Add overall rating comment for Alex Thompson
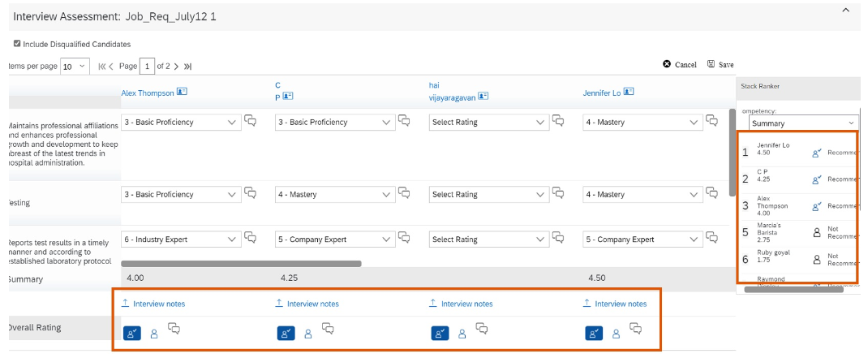The height and width of the screenshot is (358, 868). point(174,330)
